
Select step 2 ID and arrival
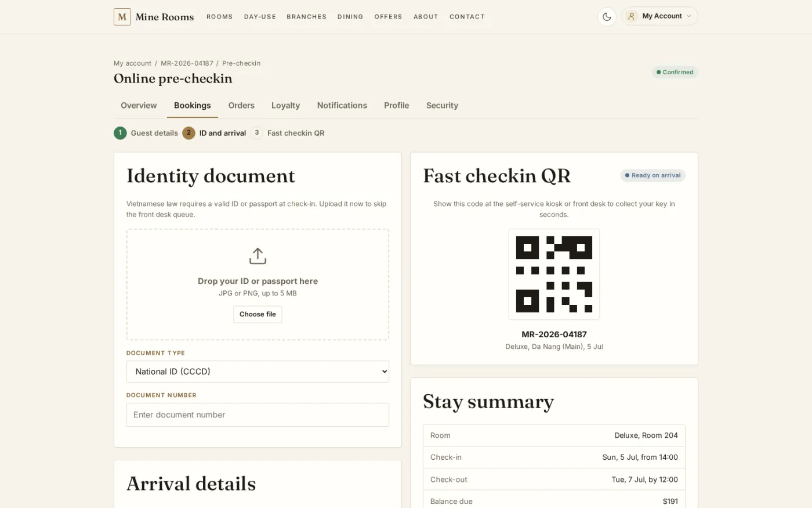tap(214, 133)
